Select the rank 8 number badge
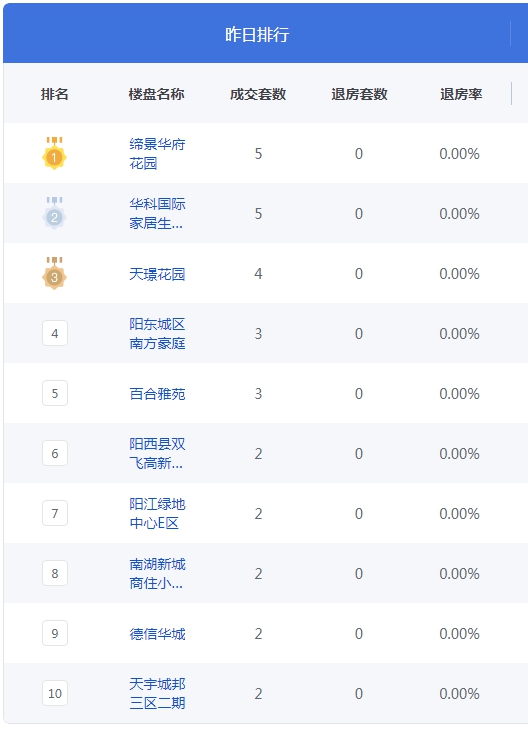The image size is (528, 732). pyautogui.click(x=55, y=573)
